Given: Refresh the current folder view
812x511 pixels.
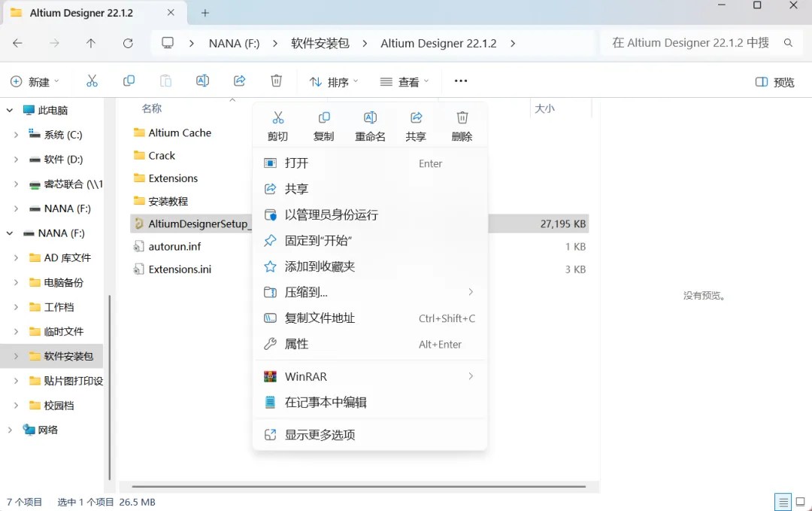Looking at the screenshot, I should tap(128, 43).
